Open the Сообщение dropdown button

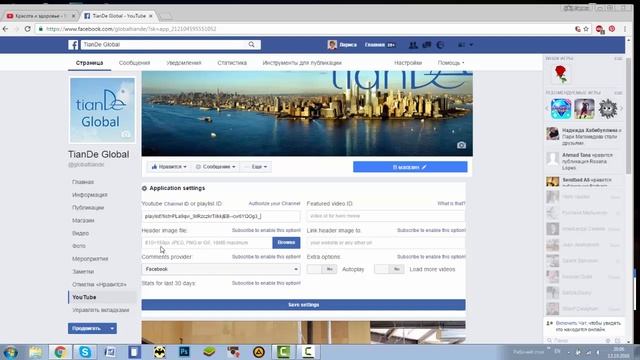[x=216, y=167]
